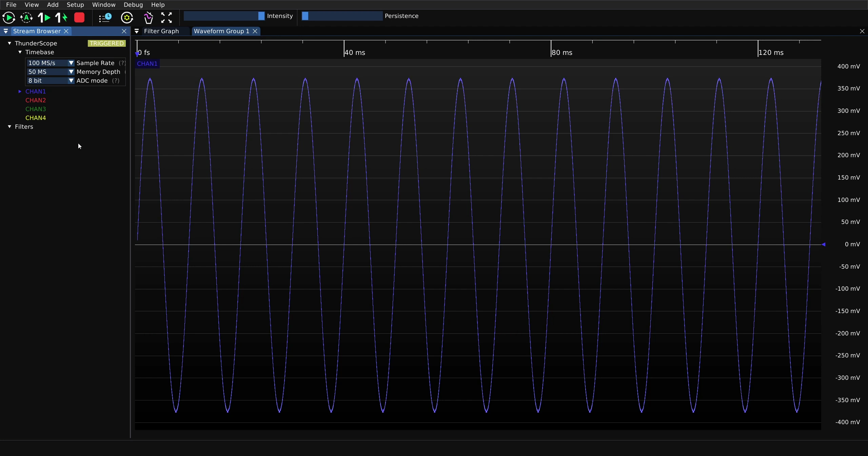The image size is (868, 456).
Task: Arm single trigger acquisition
Action: [44, 18]
